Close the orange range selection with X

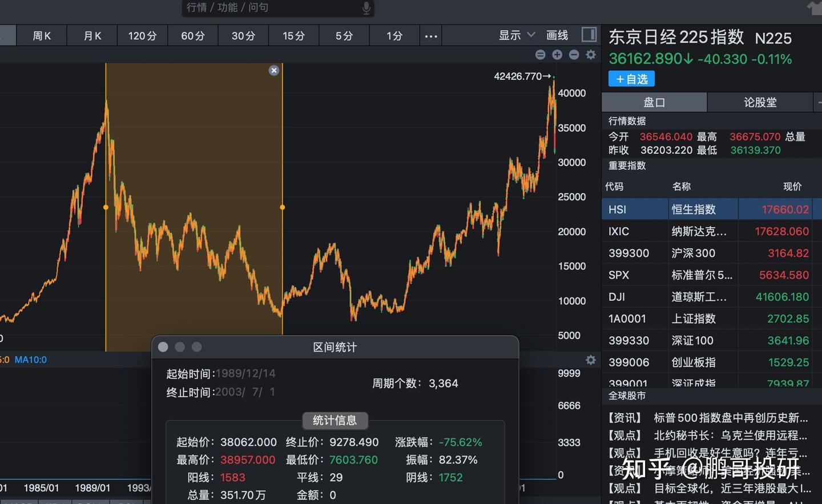pos(274,70)
